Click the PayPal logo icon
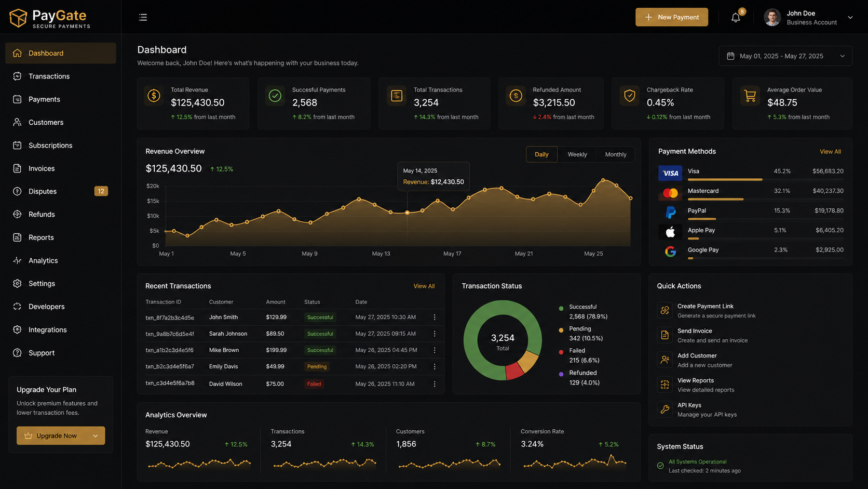Viewport: 868px width, 489px height. coord(670,213)
